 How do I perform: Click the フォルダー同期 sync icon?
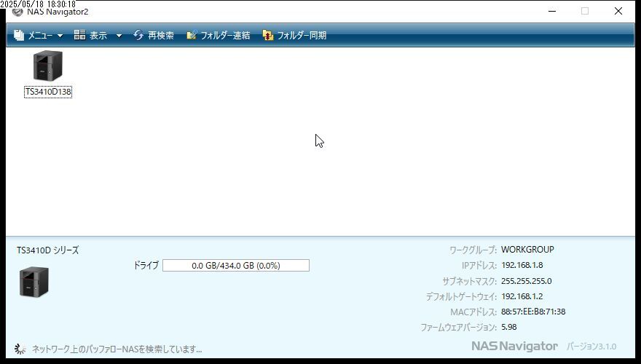point(268,36)
